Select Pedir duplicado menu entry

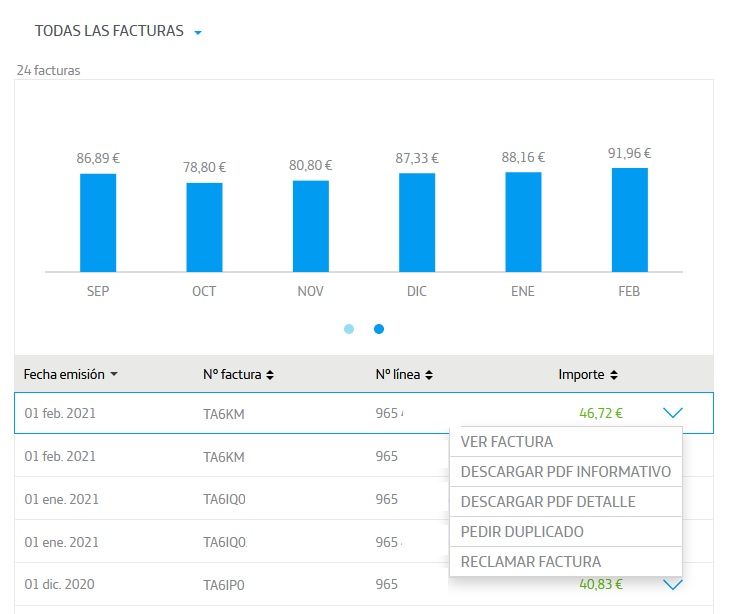(522, 532)
